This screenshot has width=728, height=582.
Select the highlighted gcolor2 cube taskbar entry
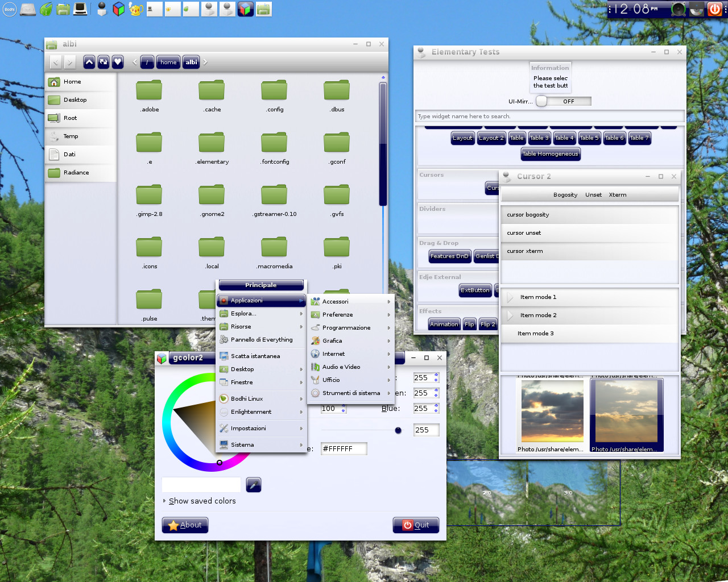pos(245,9)
